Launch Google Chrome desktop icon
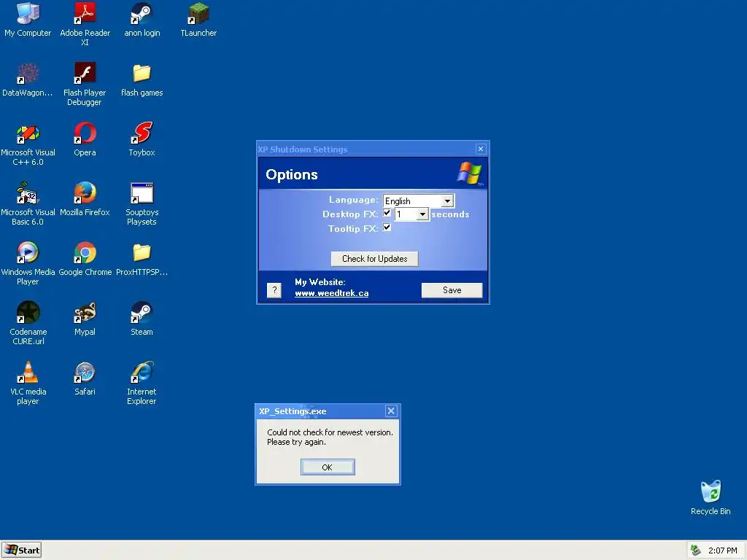The height and width of the screenshot is (560, 747). 85,260
